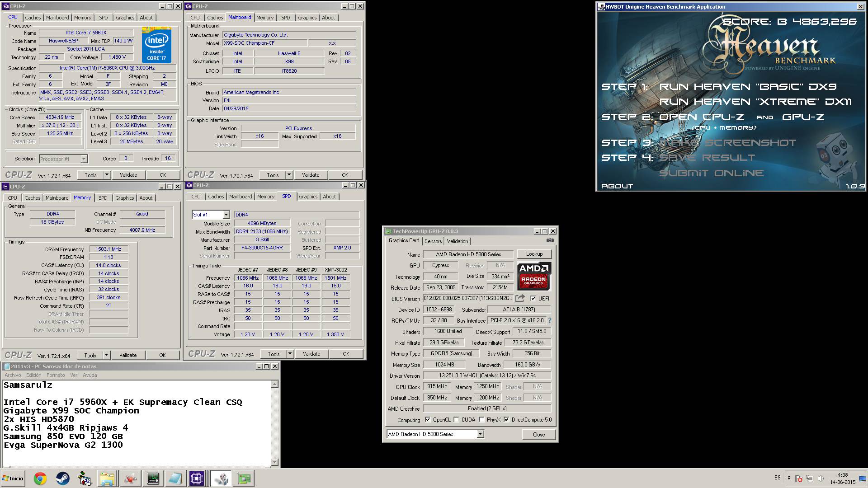Open the volume speaker tray icon
868x488 pixels.
coord(821,479)
